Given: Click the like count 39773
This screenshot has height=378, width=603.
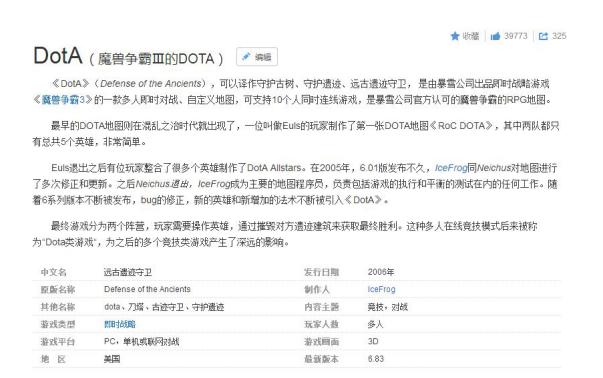Looking at the screenshot, I should click(x=516, y=36).
